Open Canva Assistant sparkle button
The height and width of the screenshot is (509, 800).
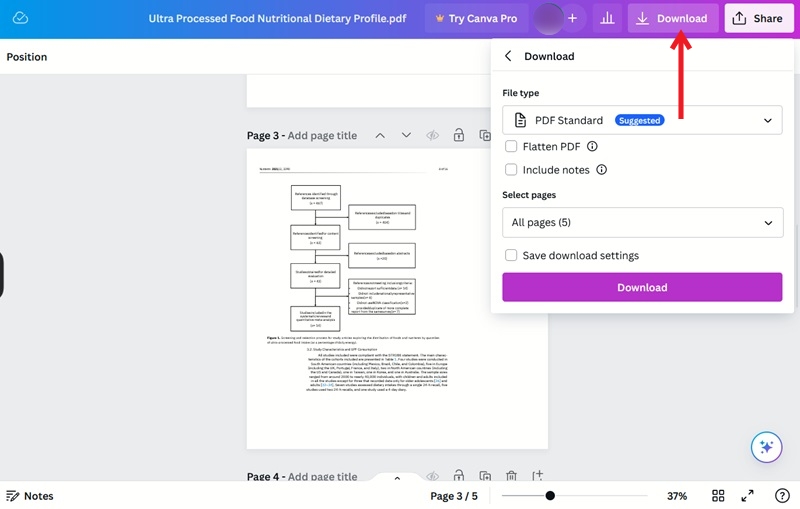tap(766, 447)
